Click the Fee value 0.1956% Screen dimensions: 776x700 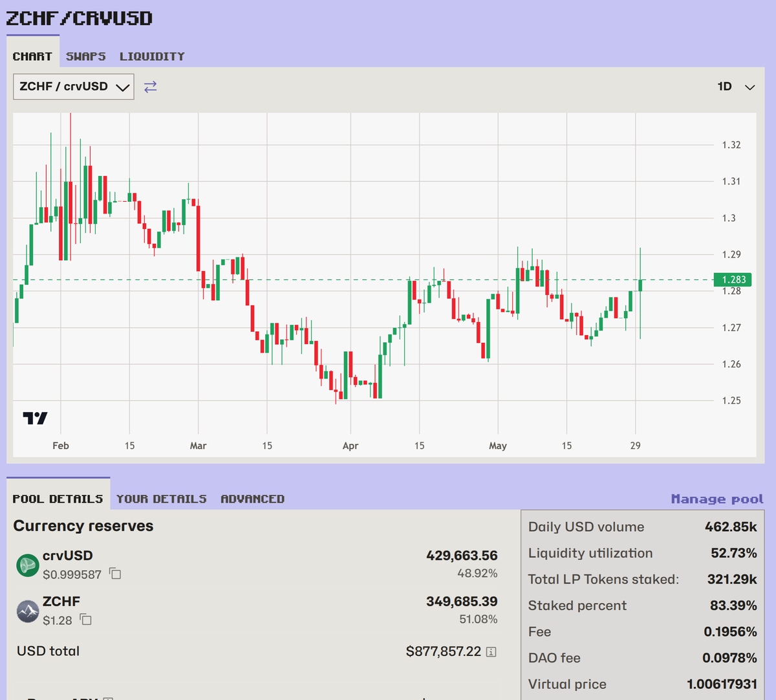[731, 631]
